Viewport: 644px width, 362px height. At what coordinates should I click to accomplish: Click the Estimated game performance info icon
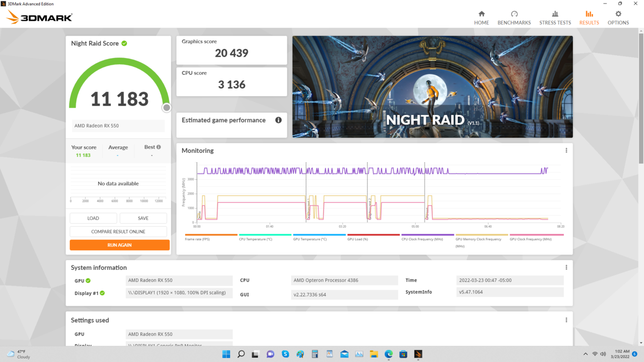(x=278, y=120)
